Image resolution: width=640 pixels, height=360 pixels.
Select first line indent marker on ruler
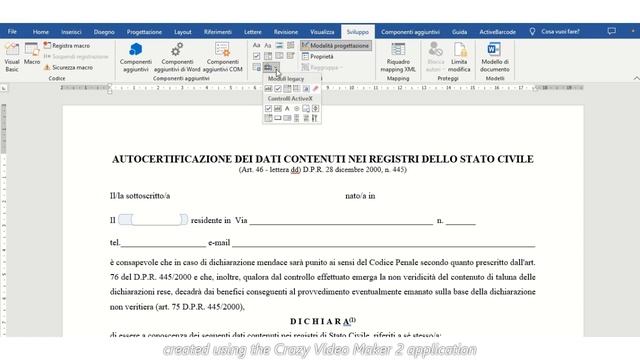point(109,85)
